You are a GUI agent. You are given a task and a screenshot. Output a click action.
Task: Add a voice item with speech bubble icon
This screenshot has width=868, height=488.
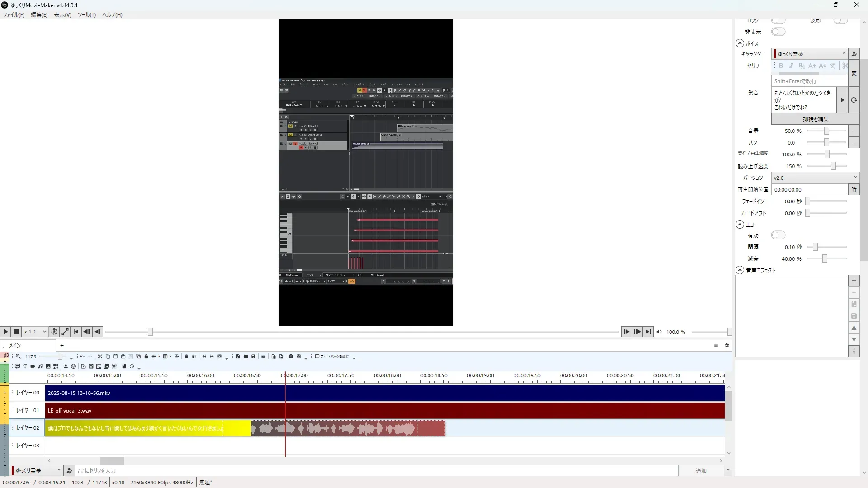coord(17,366)
